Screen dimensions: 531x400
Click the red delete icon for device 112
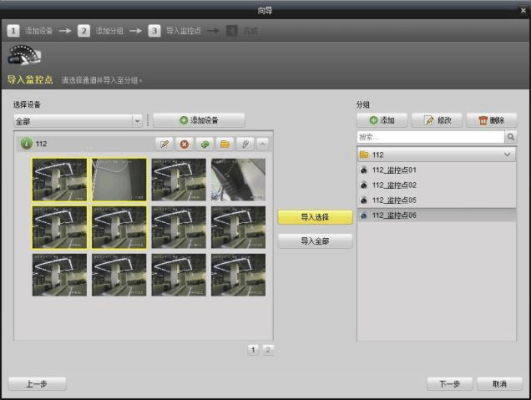184,144
